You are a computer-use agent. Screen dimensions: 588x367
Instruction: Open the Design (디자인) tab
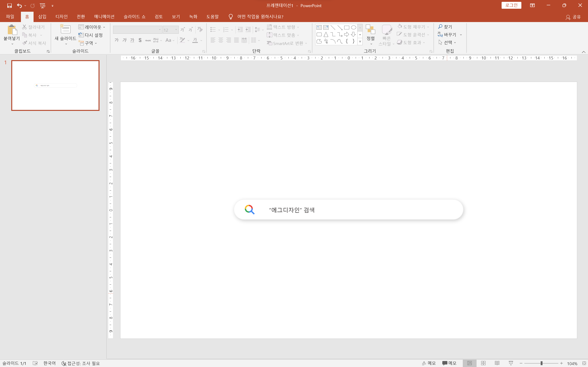(62, 17)
